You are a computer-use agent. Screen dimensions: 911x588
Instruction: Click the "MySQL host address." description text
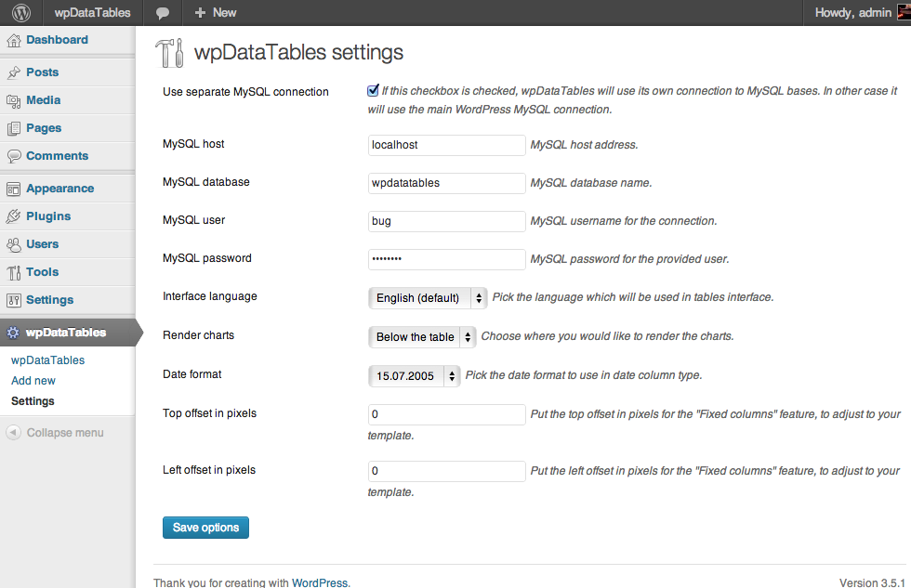click(584, 145)
